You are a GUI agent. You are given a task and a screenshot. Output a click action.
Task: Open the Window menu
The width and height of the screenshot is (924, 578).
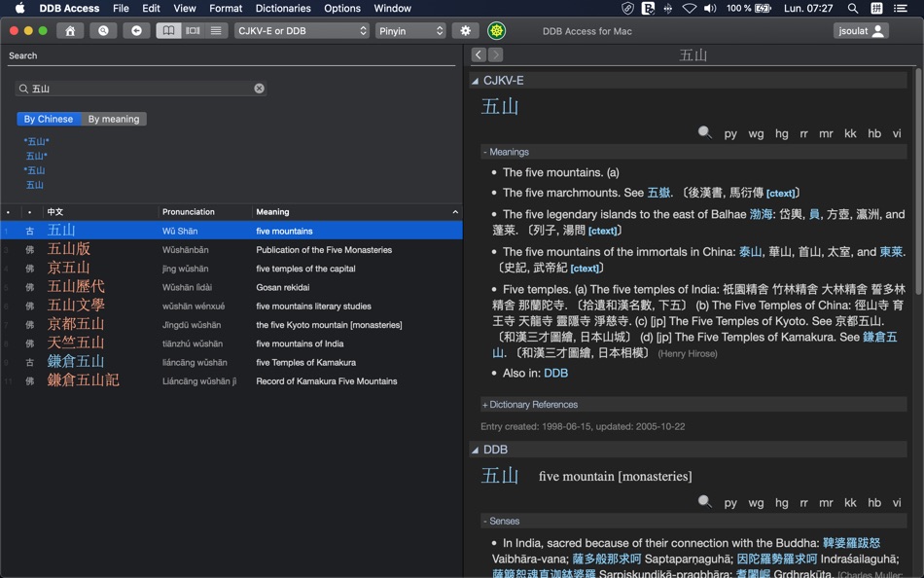click(x=393, y=8)
